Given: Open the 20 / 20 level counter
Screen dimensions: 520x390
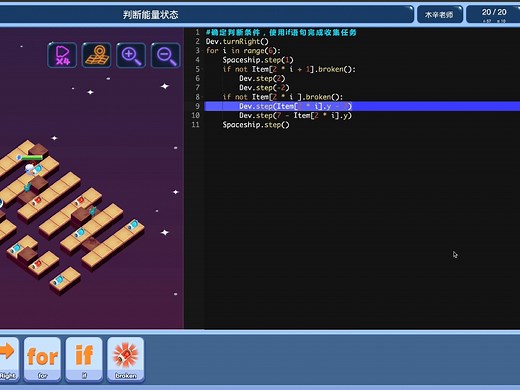Looking at the screenshot, I should (x=493, y=15).
